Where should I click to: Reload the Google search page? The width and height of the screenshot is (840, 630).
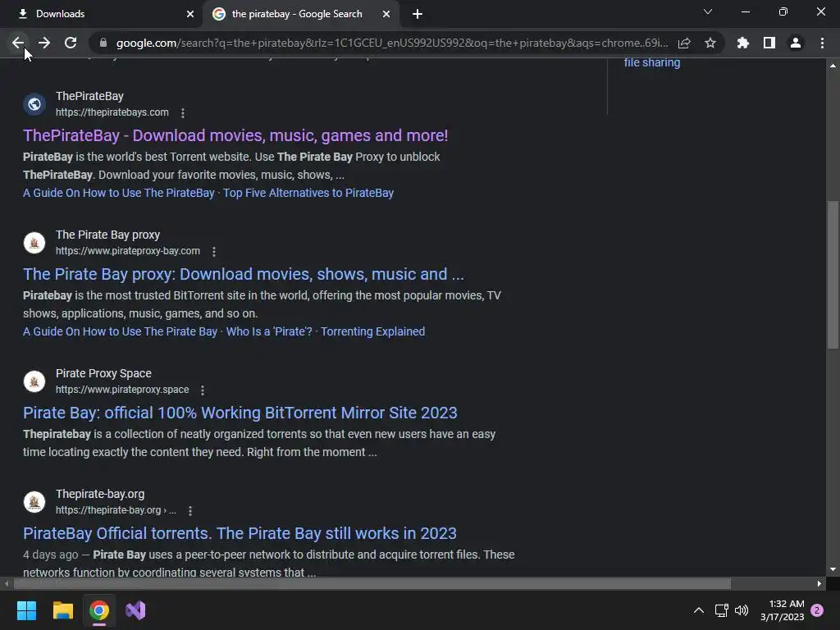point(71,43)
